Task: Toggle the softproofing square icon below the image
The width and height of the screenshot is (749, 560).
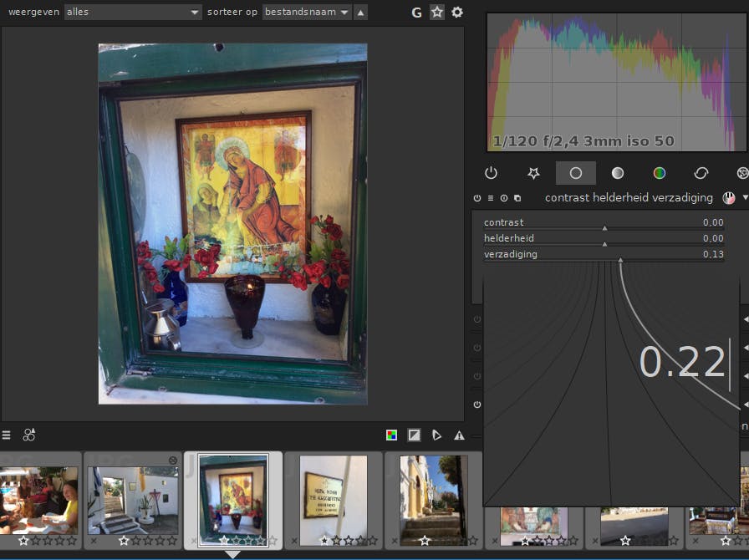Action: tap(414, 435)
